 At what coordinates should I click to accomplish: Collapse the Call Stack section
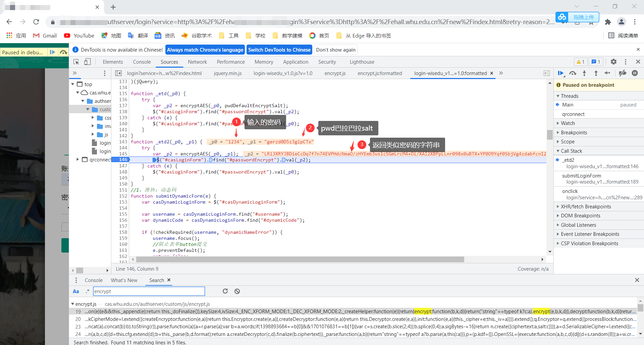click(x=558, y=151)
